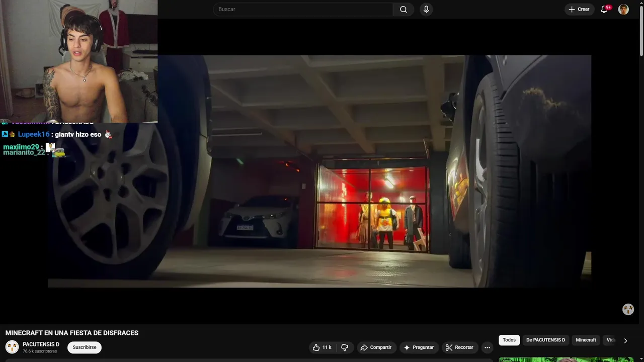644x362 pixels.
Task: Like the video with 11 k likes
Action: point(321,347)
